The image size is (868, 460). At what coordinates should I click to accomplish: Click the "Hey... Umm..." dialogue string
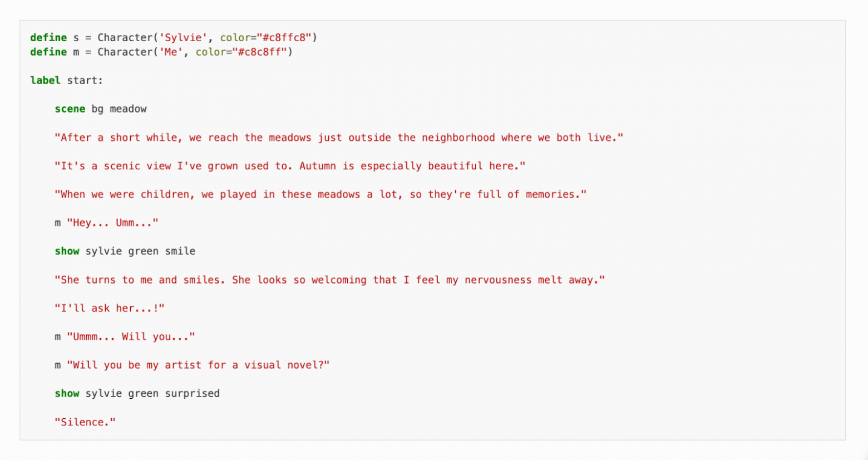(112, 223)
